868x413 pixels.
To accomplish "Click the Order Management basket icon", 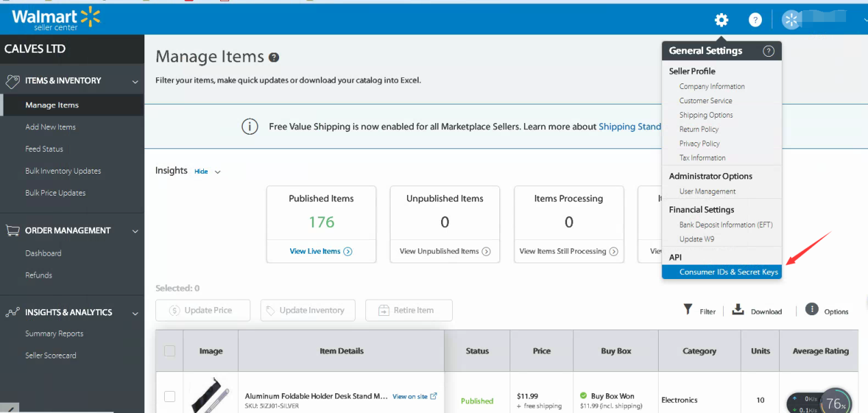I will click(12, 230).
